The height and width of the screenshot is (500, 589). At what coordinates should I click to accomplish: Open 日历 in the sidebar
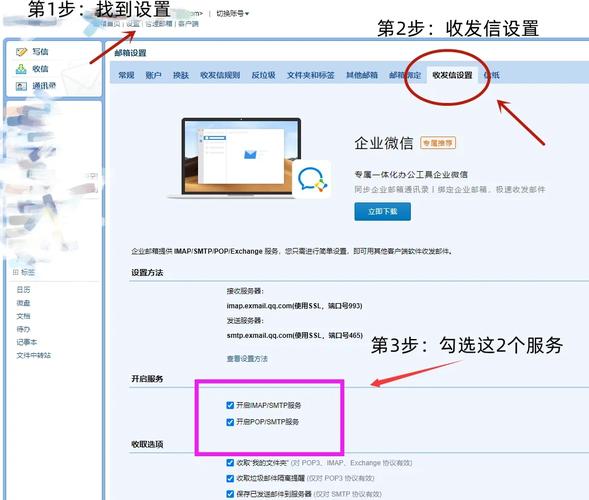23,290
